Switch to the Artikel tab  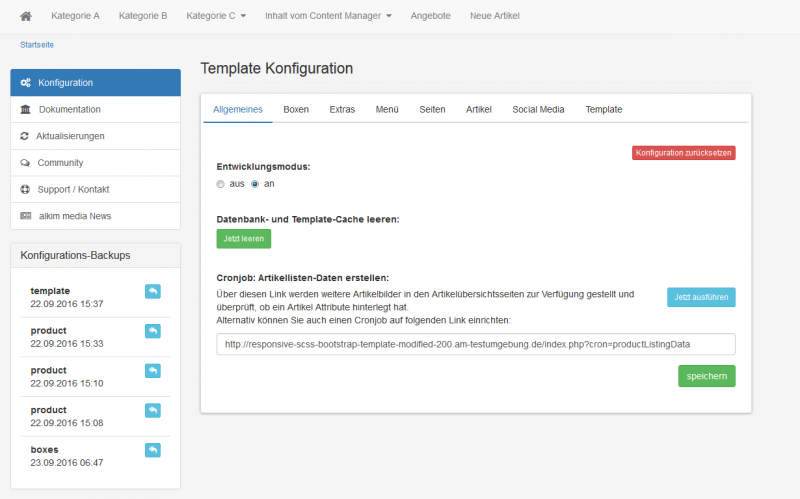click(479, 109)
